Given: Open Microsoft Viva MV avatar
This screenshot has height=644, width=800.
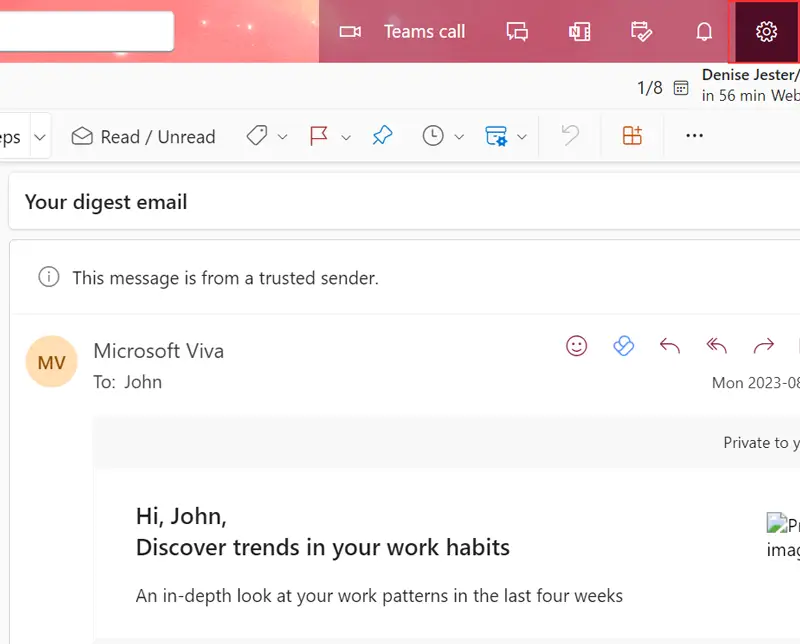Looking at the screenshot, I should click(52, 361).
